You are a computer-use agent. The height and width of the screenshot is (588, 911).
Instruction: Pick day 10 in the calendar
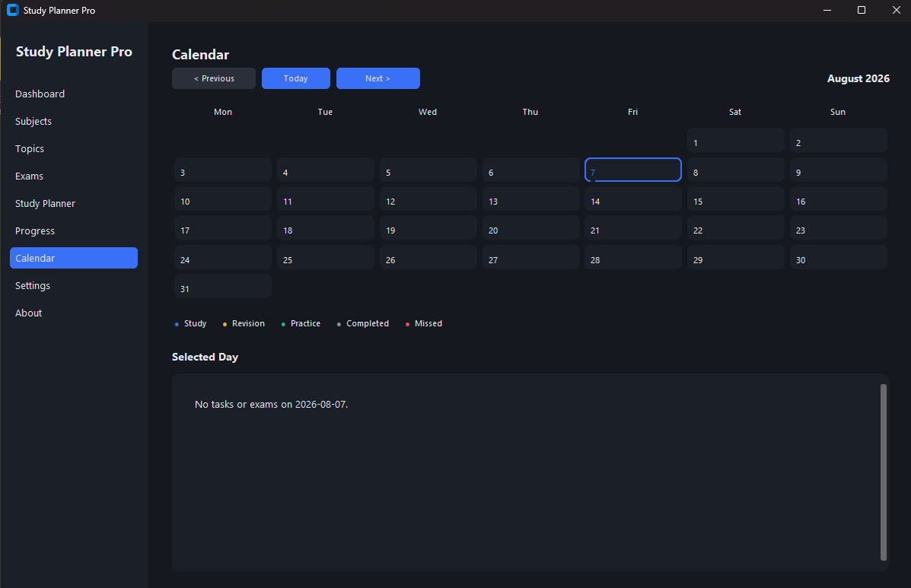coord(223,199)
